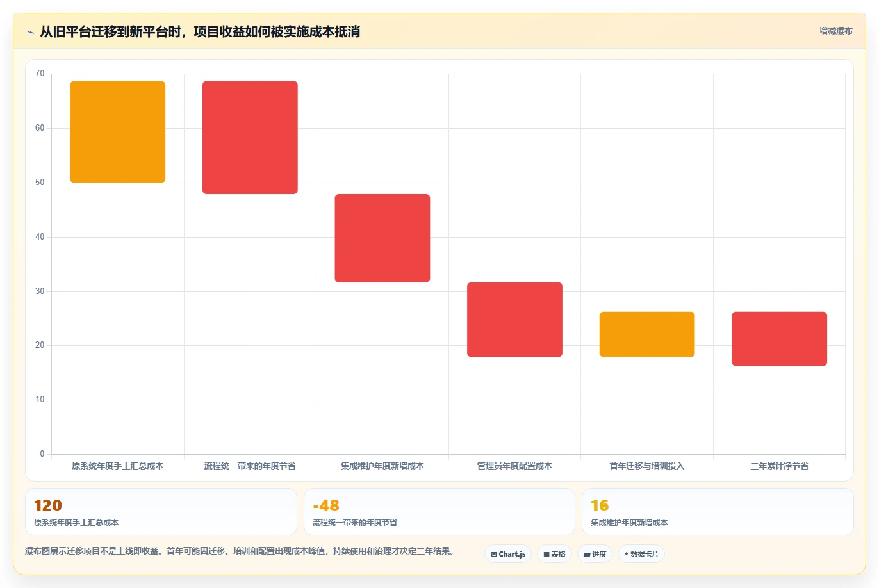Screen dimensions: 879x588
Task: Click axis label 原系统年度手工汇总成本 under chart
Action: point(118,466)
